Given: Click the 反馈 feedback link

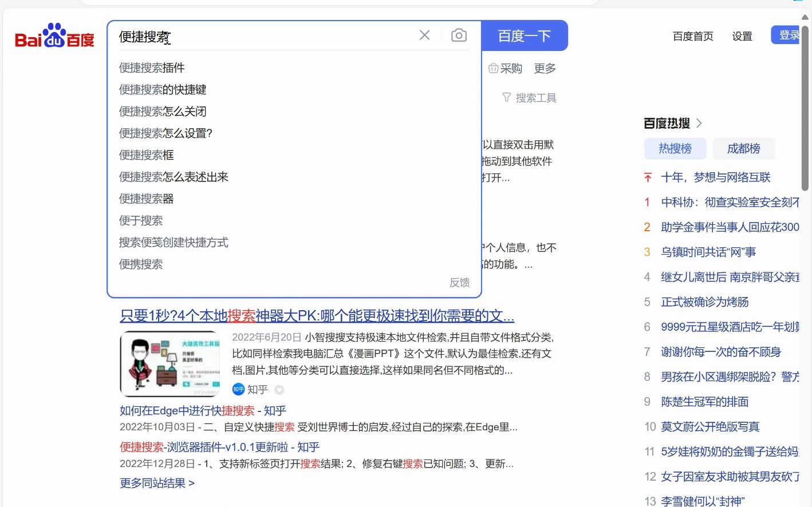Looking at the screenshot, I should coord(459,282).
